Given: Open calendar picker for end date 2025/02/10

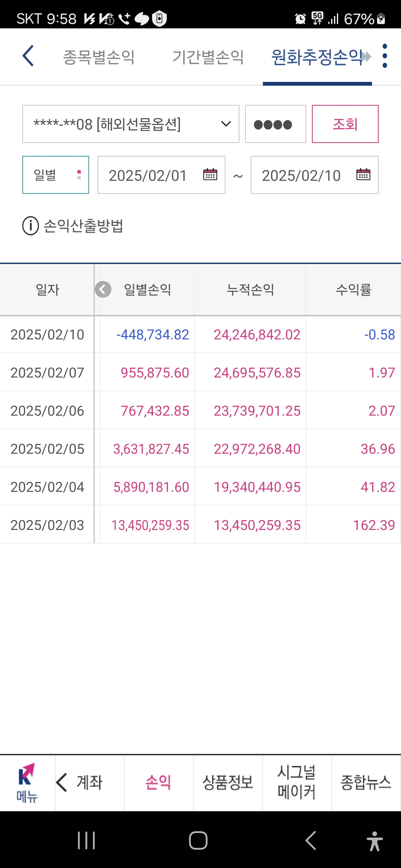Looking at the screenshot, I should pyautogui.click(x=363, y=174).
